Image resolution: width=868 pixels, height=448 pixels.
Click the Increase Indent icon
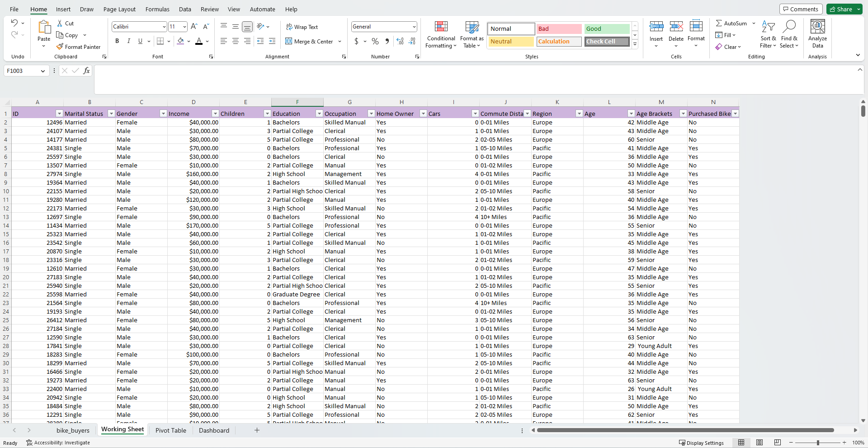272,41
